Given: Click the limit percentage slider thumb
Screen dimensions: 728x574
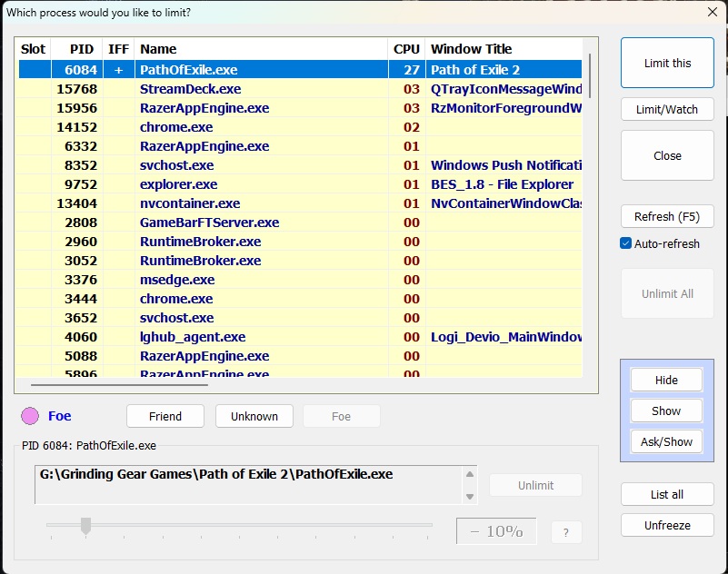Looking at the screenshot, I should pyautogui.click(x=86, y=526).
